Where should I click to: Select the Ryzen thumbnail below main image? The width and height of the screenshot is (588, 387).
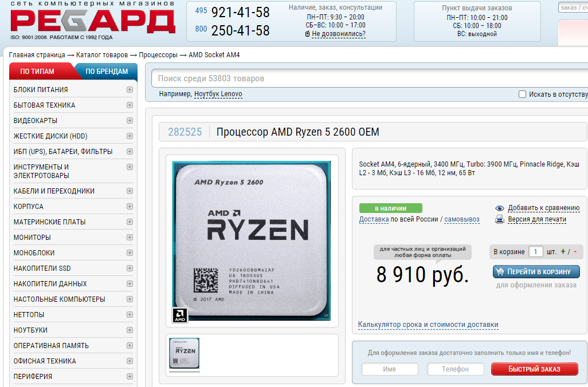click(185, 353)
